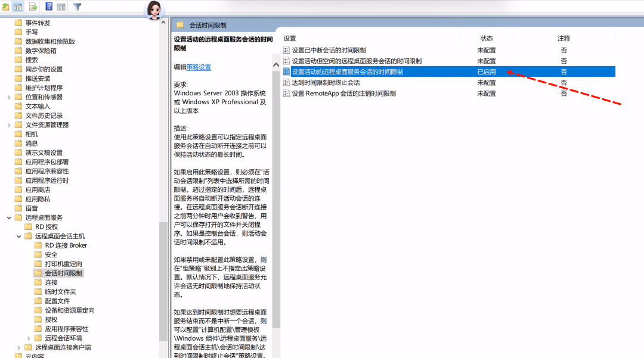Select the 应用程序运行时 tree folder
Screen dimensions: 644x358
47,180
